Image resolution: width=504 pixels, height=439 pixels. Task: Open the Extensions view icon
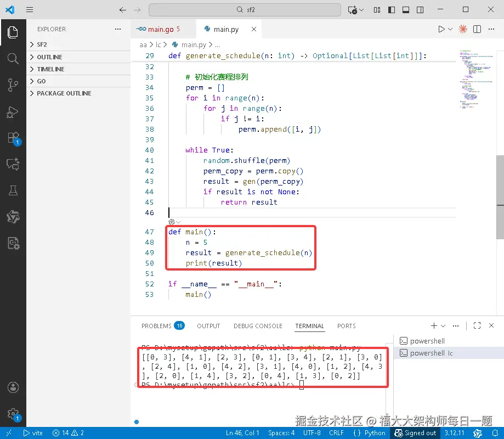click(14, 138)
